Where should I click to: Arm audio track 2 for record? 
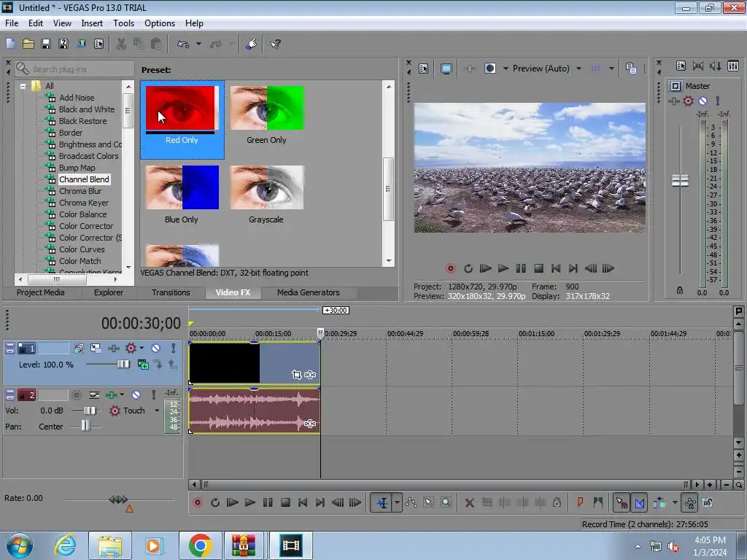tap(76, 394)
